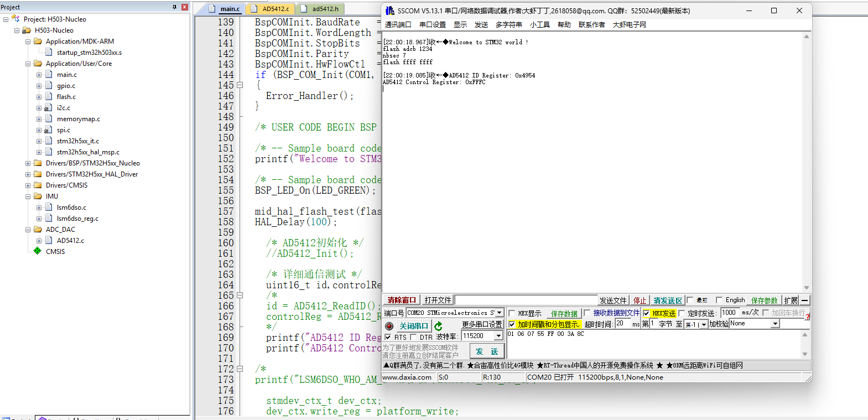Click the 清除窗口 button
The height and width of the screenshot is (420, 868).
pyautogui.click(x=401, y=300)
